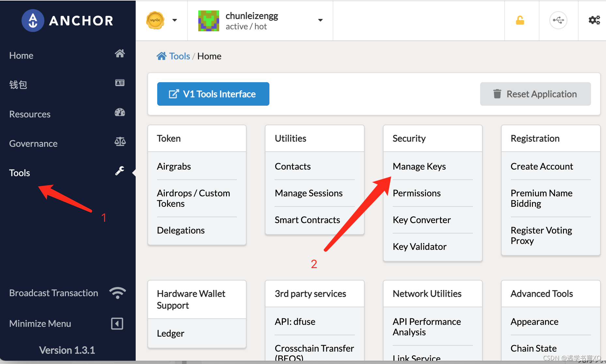Open Key Converter
This screenshot has width=606, height=364.
point(422,220)
